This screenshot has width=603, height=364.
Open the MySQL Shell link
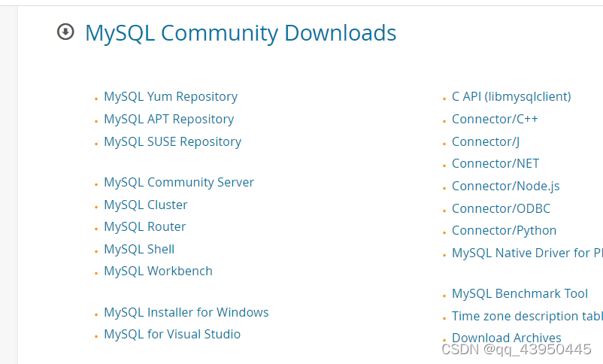point(139,249)
